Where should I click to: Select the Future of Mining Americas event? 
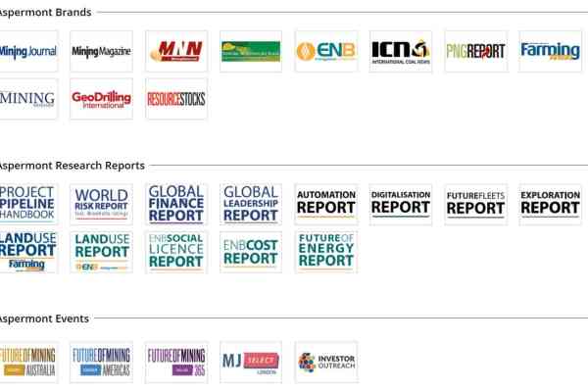[x=101, y=362]
